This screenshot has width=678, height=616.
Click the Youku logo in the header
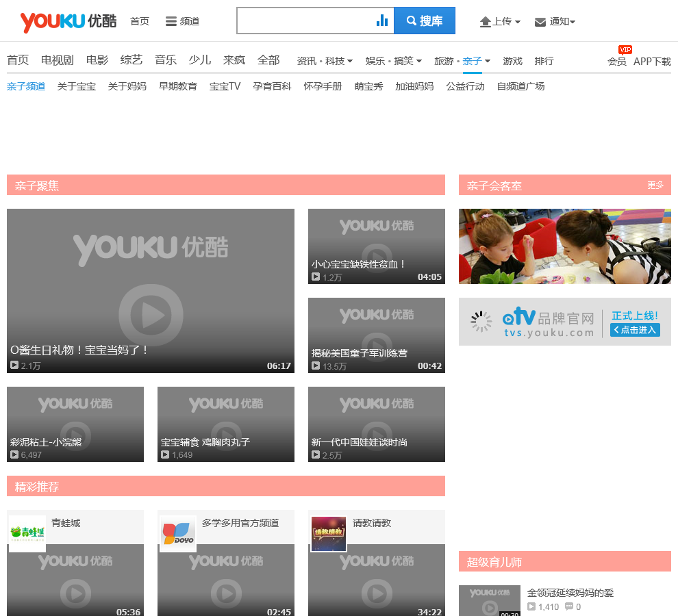(x=68, y=21)
